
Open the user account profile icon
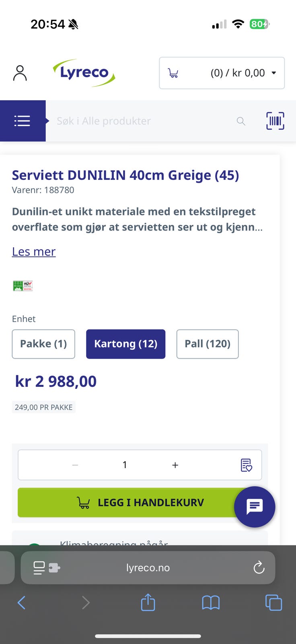20,73
